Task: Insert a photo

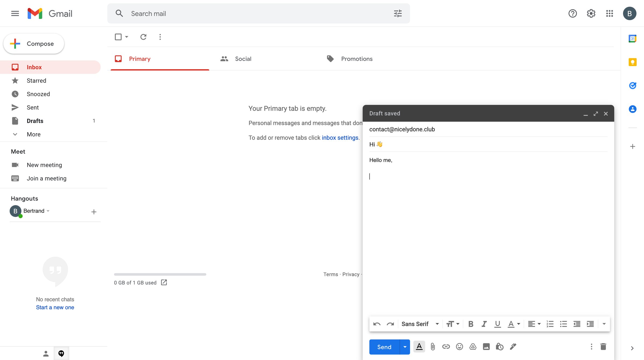Action: (486, 347)
